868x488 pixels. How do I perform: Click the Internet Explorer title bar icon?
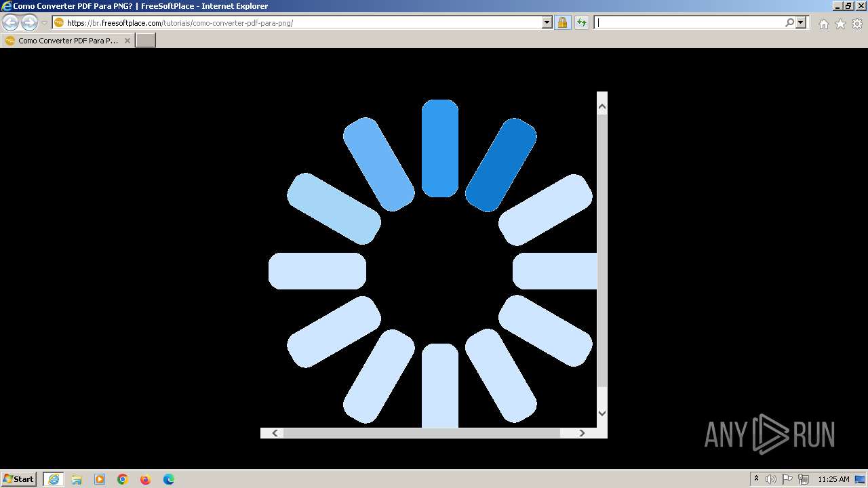(x=7, y=6)
